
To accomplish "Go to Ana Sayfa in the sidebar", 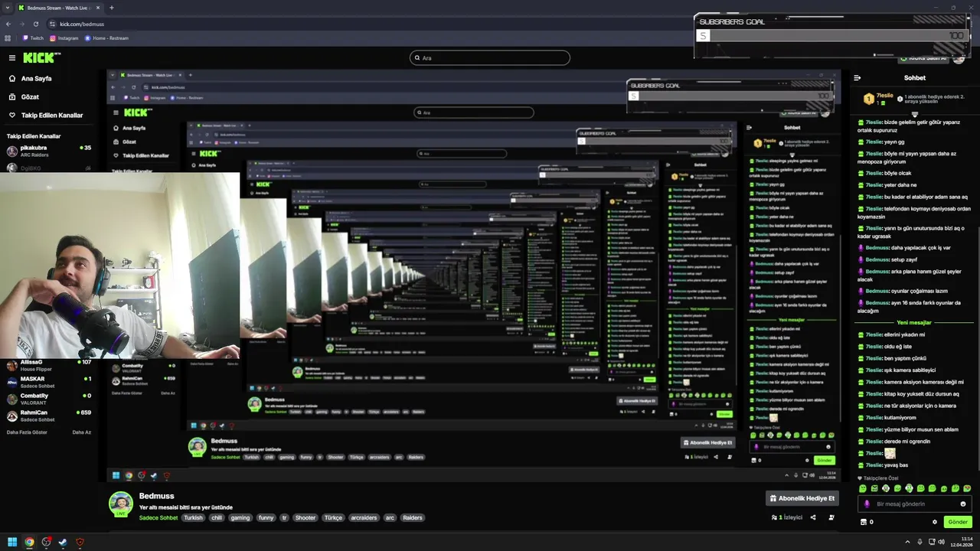I will click(x=31, y=78).
